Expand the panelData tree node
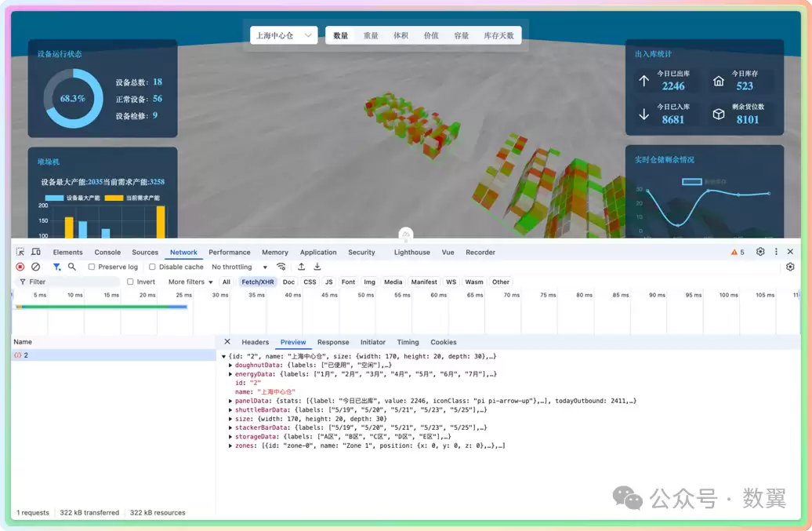Screen dimensions: 812x531 coord(230,401)
